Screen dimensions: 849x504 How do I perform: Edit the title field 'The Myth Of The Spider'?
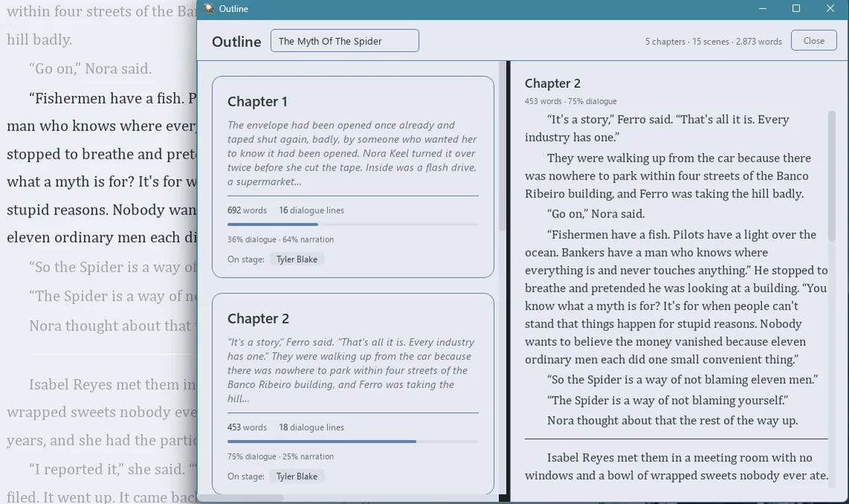pos(344,41)
